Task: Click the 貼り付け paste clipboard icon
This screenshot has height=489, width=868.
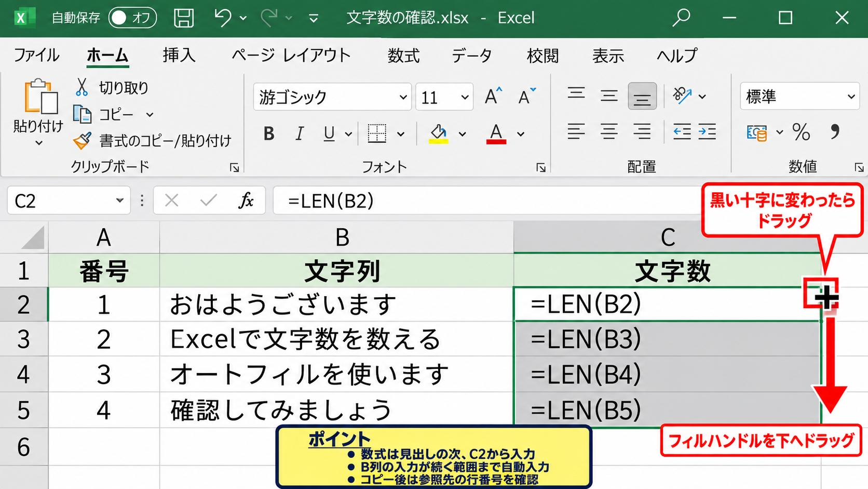Action: (x=40, y=96)
